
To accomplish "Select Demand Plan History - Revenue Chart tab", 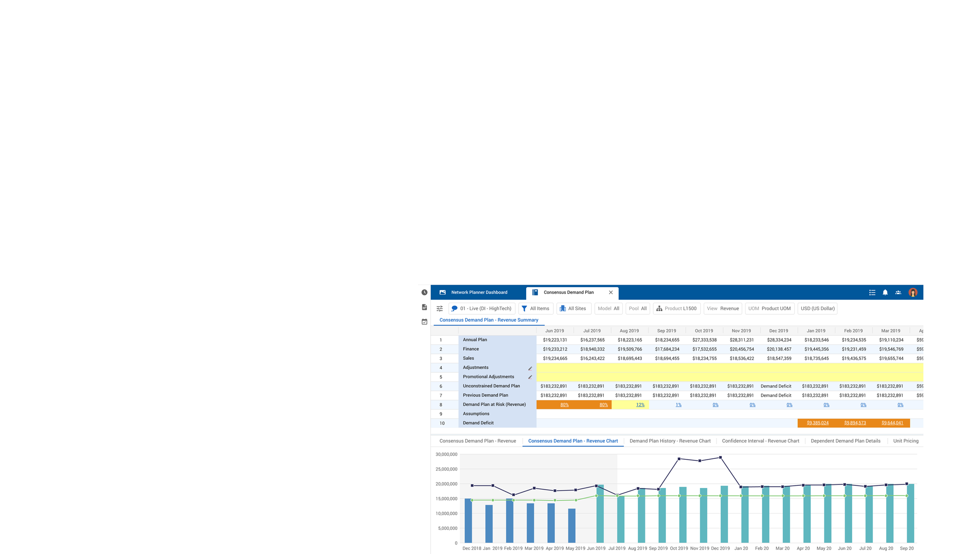I will click(x=670, y=441).
